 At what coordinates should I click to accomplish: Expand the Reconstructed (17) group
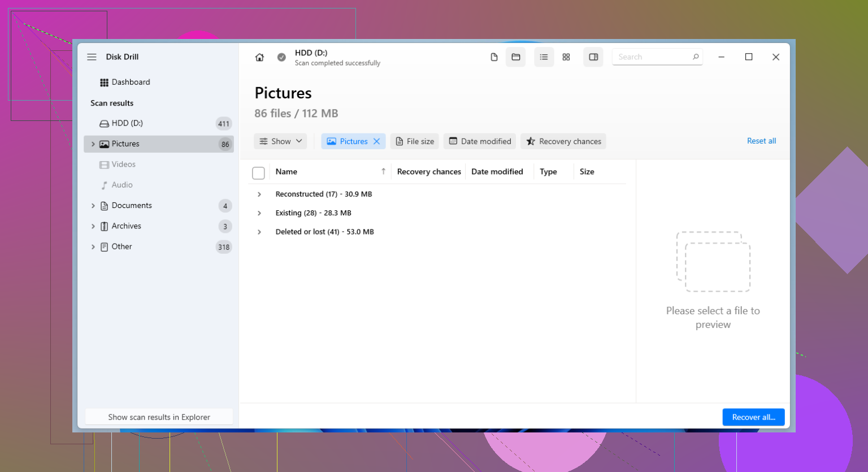coord(259,194)
